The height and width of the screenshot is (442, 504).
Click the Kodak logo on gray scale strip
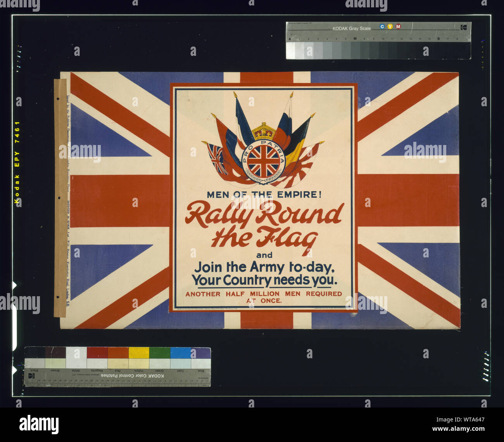[x=463, y=27]
